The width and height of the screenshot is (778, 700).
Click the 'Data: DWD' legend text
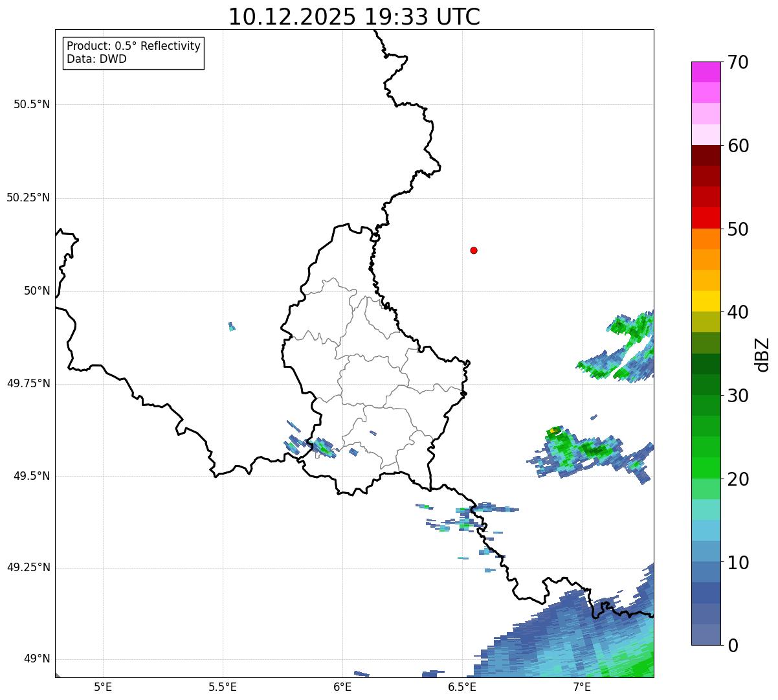click(96, 59)
